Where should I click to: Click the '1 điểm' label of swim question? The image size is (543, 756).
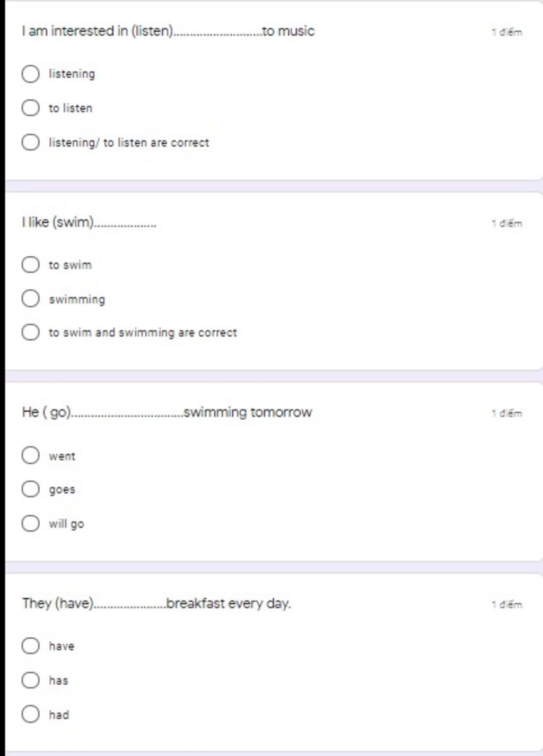[x=507, y=223]
